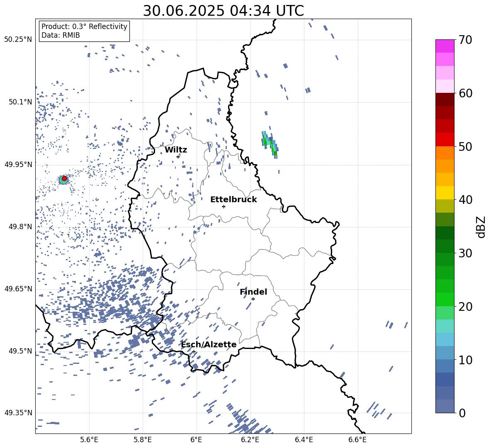This screenshot has width=491, height=448.
Task: Click the colorbar tick label 60
Action: click(465, 93)
